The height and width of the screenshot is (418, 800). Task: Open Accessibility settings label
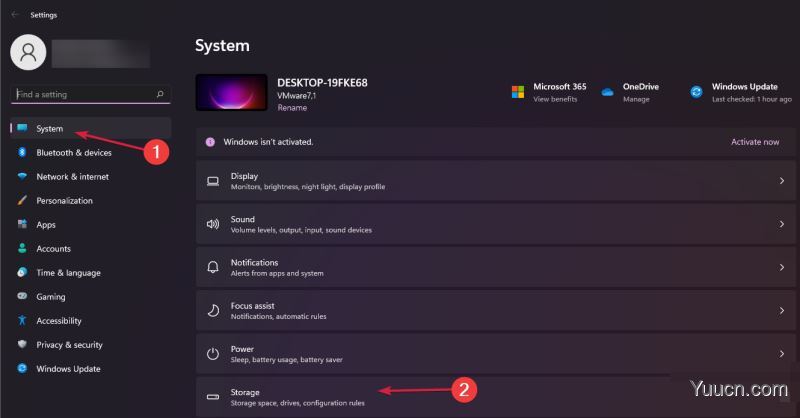pos(59,321)
